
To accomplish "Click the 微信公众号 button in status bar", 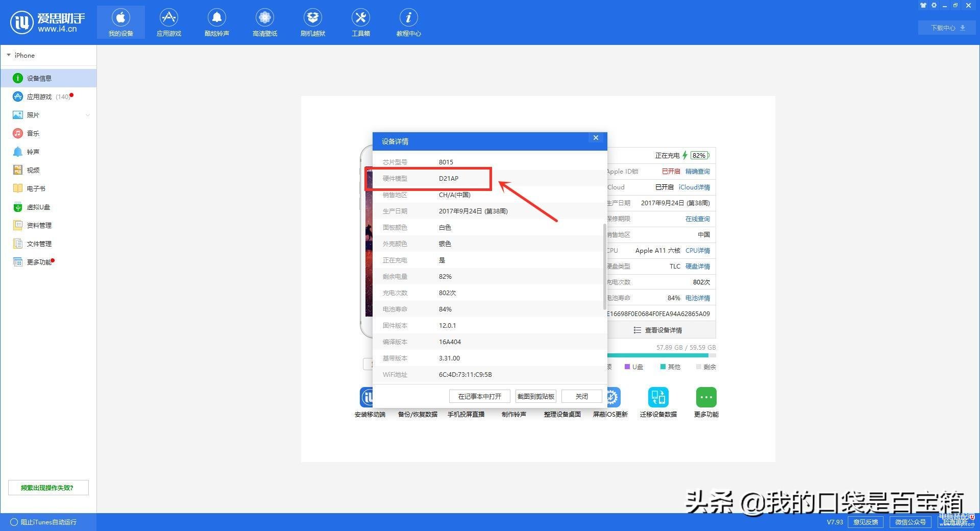I will [x=910, y=522].
